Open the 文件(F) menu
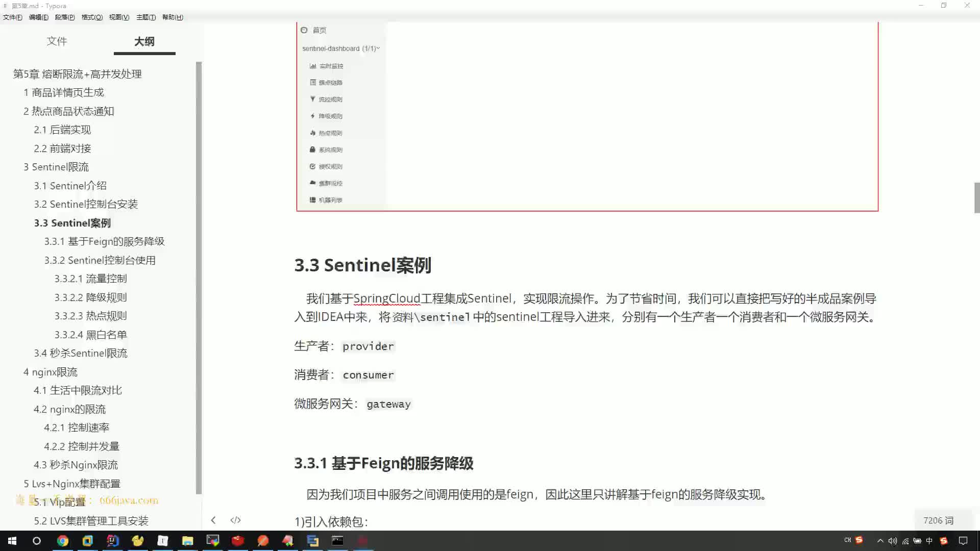This screenshot has width=980, height=551. [x=13, y=17]
